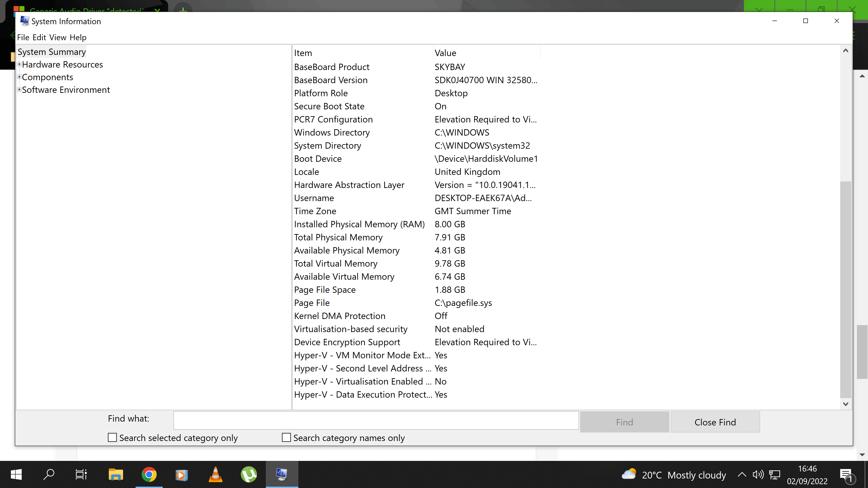This screenshot has width=868, height=488.
Task: Click the scroll down arrow in details pane
Action: pos(845,404)
